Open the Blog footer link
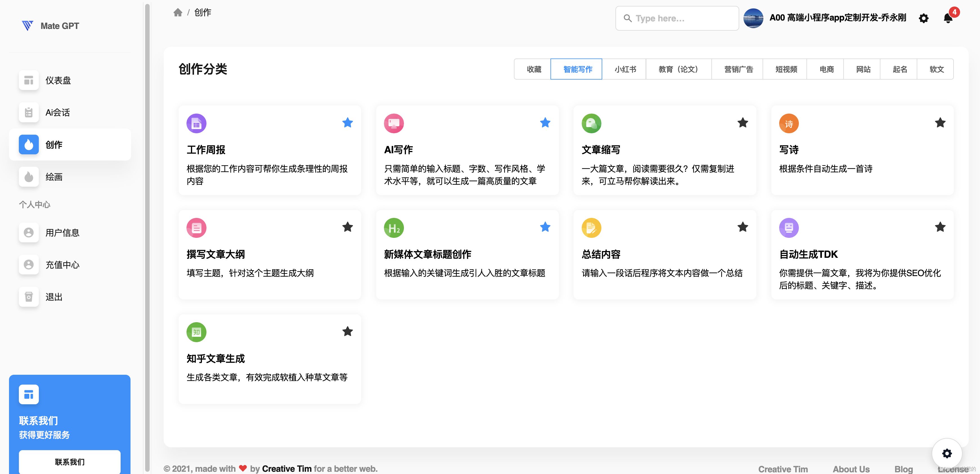Screen dimensions: 980x474 point(903,469)
